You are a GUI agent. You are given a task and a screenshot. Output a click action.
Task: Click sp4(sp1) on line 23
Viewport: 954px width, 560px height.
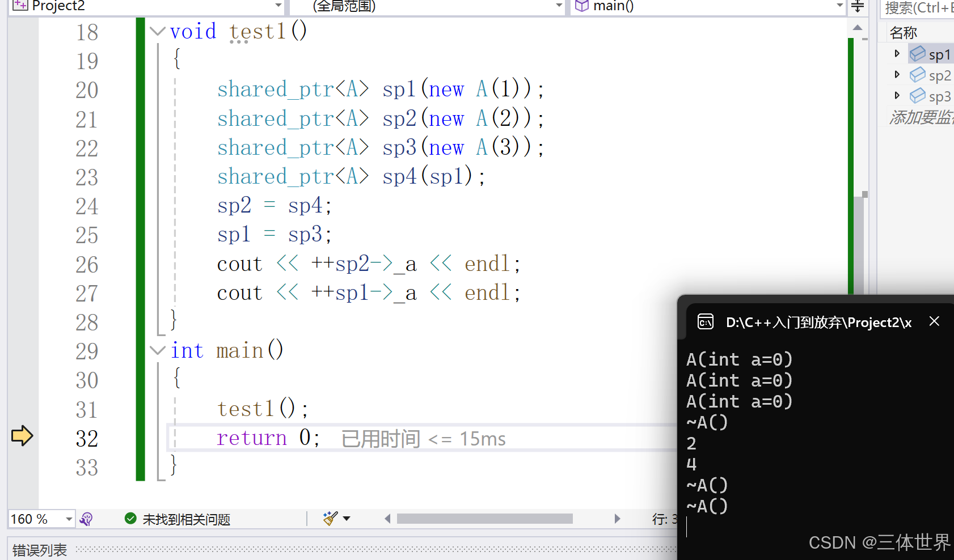(428, 176)
